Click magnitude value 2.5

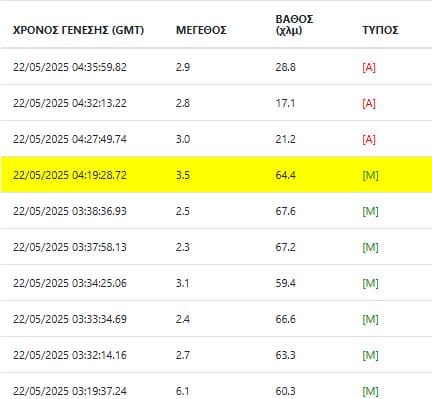(x=183, y=211)
